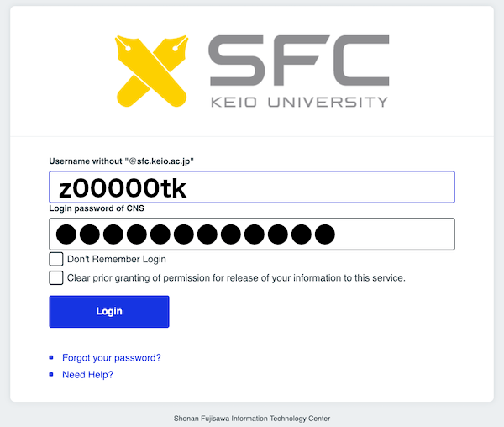
Task: Click the last masked password dot
Action: point(324,234)
